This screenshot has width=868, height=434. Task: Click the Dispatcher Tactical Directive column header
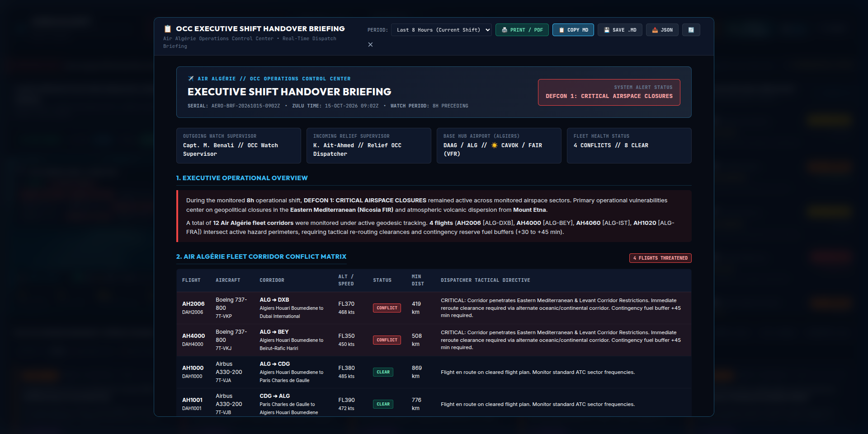tap(486, 280)
